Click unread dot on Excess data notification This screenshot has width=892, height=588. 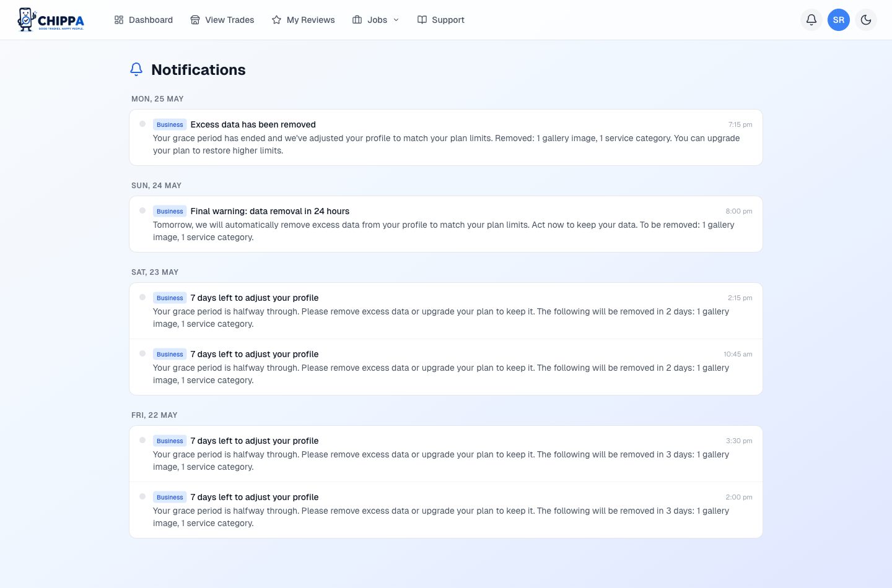pyautogui.click(x=142, y=124)
